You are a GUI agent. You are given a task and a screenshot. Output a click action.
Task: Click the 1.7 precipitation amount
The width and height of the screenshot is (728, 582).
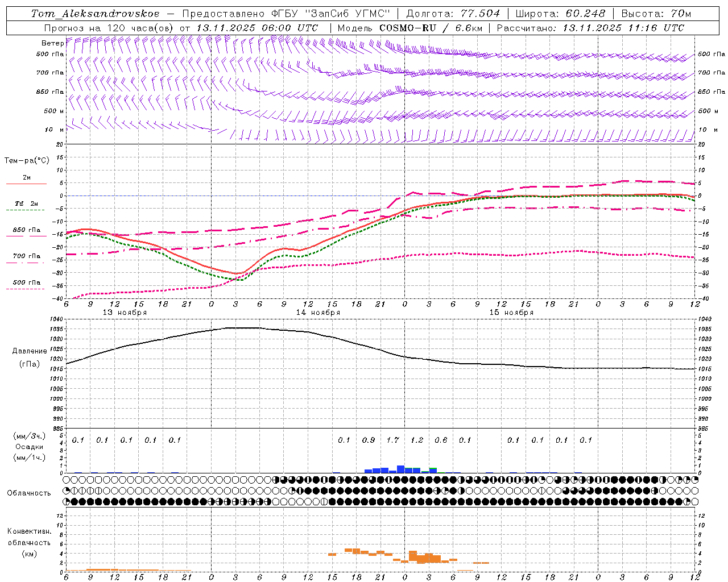(392, 440)
